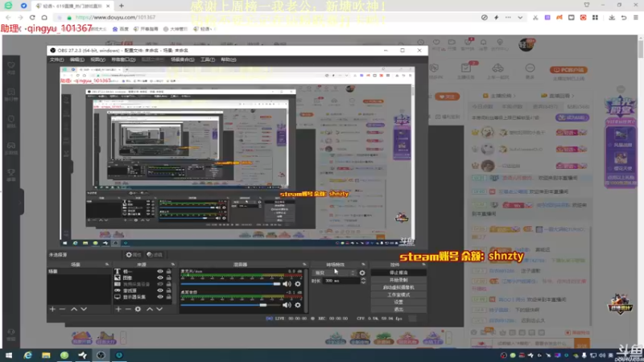The width and height of the screenshot is (644, 362).
Task: Open OBS Docks menu 停靠窗口(D)
Action: point(123,60)
